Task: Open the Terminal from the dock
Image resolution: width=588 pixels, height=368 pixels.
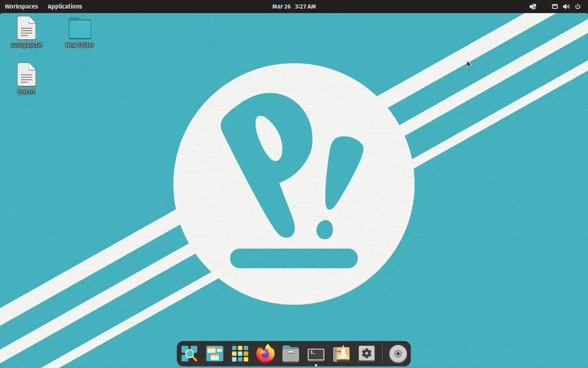Action: pyautogui.click(x=316, y=354)
